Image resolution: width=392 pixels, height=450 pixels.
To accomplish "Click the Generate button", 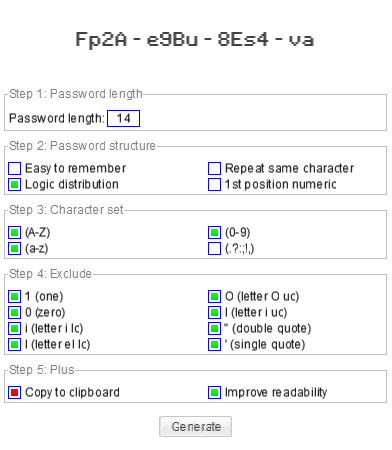I will pos(195,426).
